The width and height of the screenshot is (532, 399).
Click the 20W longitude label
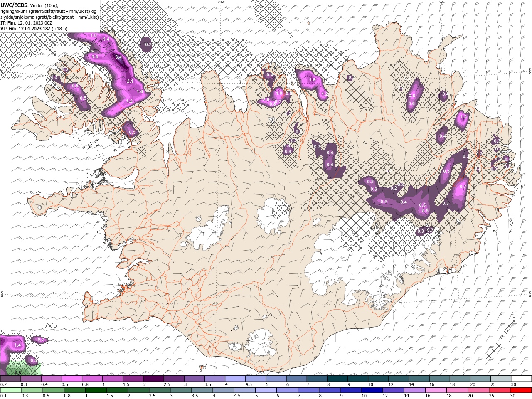tap(221, 2)
